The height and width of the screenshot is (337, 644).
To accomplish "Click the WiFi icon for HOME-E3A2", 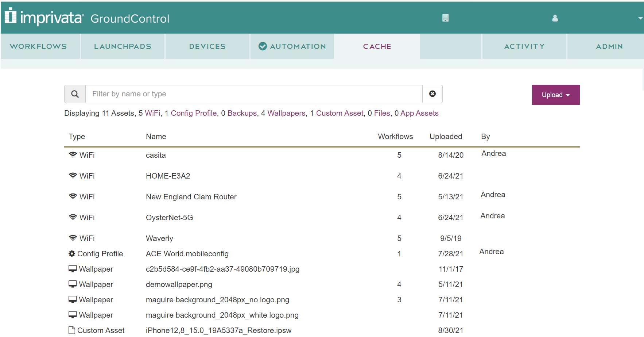I will point(73,176).
